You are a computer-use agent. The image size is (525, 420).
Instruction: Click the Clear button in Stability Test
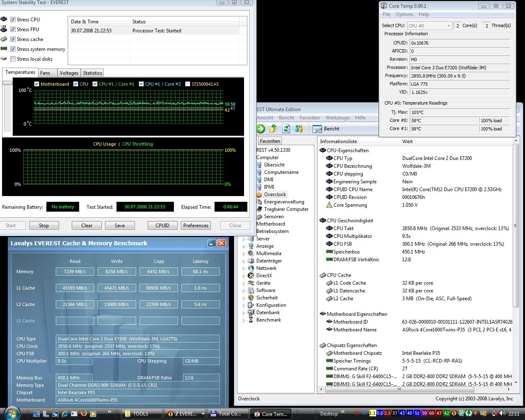87,226
